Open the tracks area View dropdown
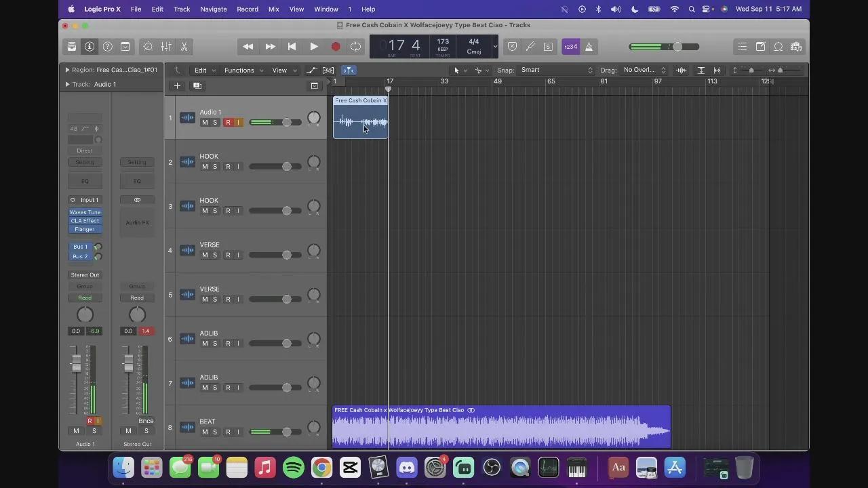868x488 pixels. pyautogui.click(x=284, y=70)
